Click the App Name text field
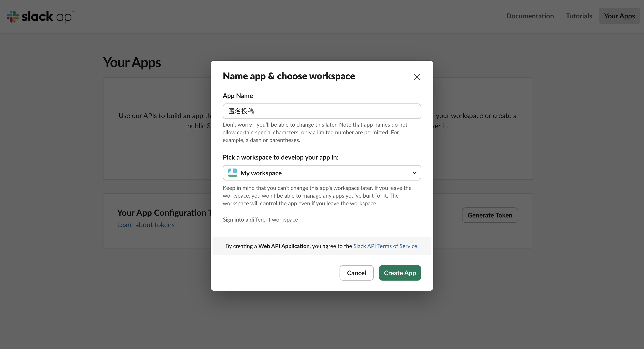Screen dimensions: 644x349 click(x=322, y=111)
